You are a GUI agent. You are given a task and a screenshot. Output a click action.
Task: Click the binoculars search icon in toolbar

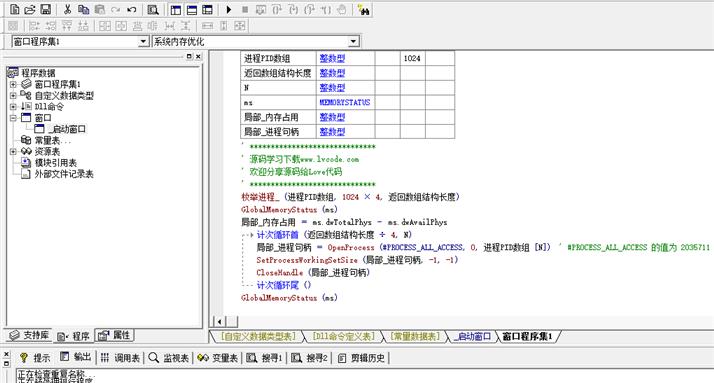click(x=363, y=10)
